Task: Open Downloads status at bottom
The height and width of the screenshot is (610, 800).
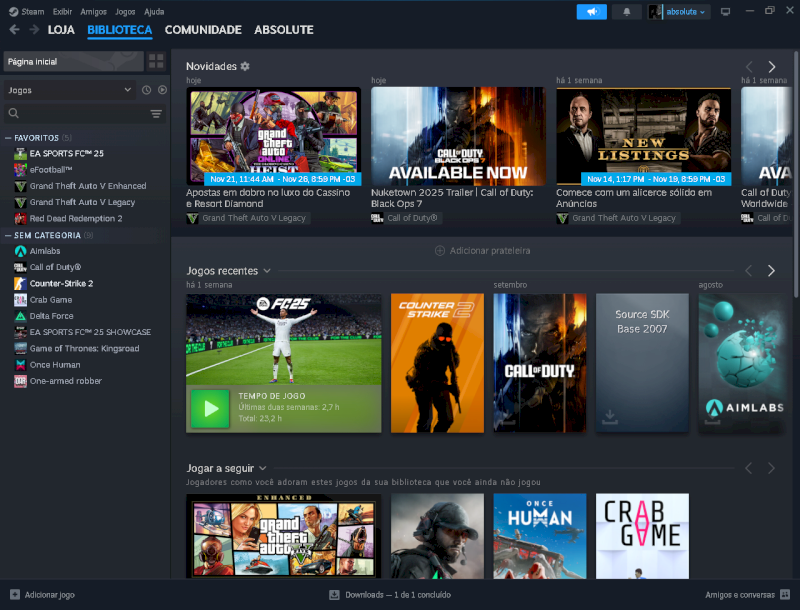Action: 390,595
